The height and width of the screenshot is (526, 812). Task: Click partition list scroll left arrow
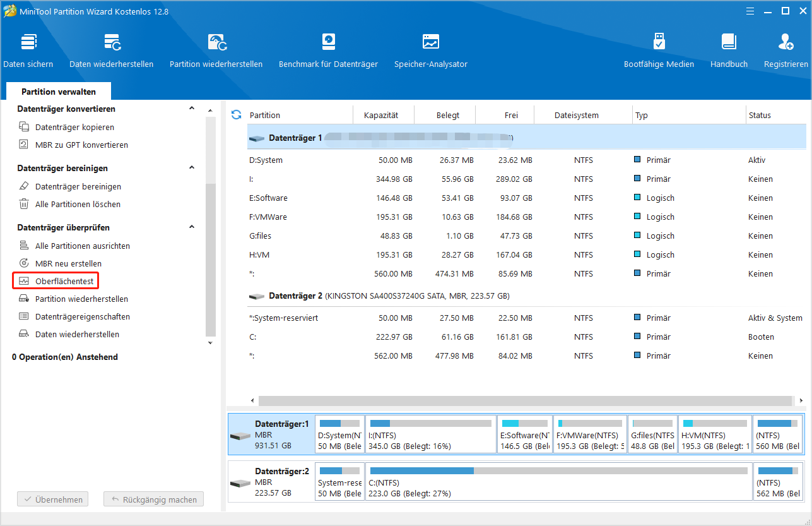click(x=254, y=401)
